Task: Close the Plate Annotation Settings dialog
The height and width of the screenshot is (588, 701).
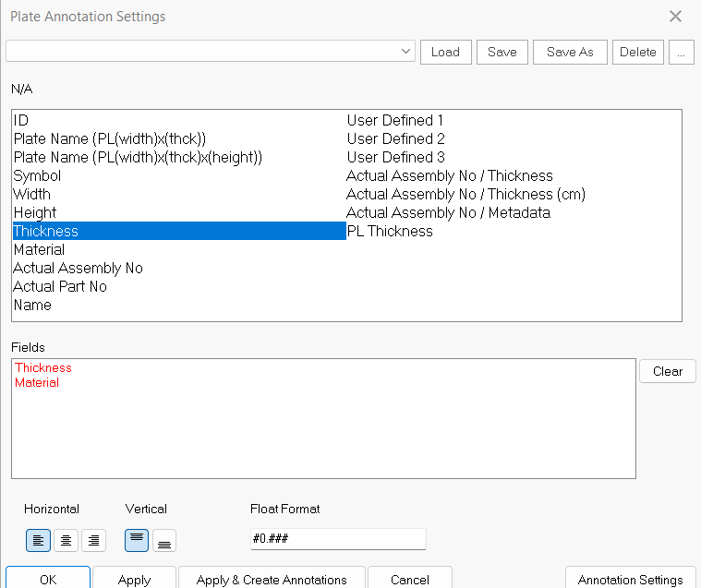Action: 675,17
